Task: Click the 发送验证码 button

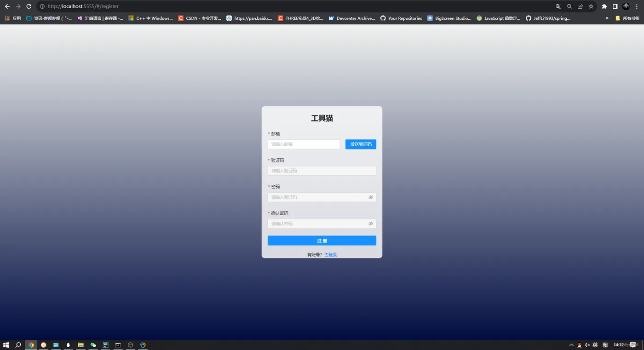Action: 361,144
